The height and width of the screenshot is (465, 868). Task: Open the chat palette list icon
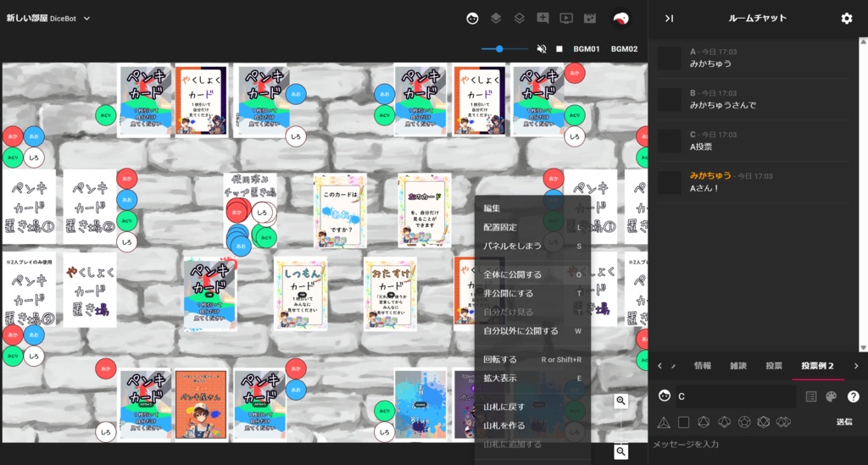point(811,396)
